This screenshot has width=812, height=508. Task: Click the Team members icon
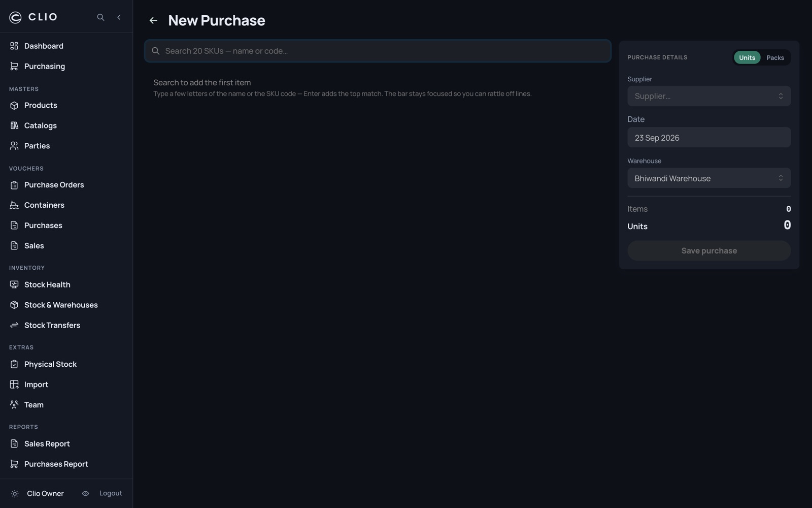[x=14, y=405]
